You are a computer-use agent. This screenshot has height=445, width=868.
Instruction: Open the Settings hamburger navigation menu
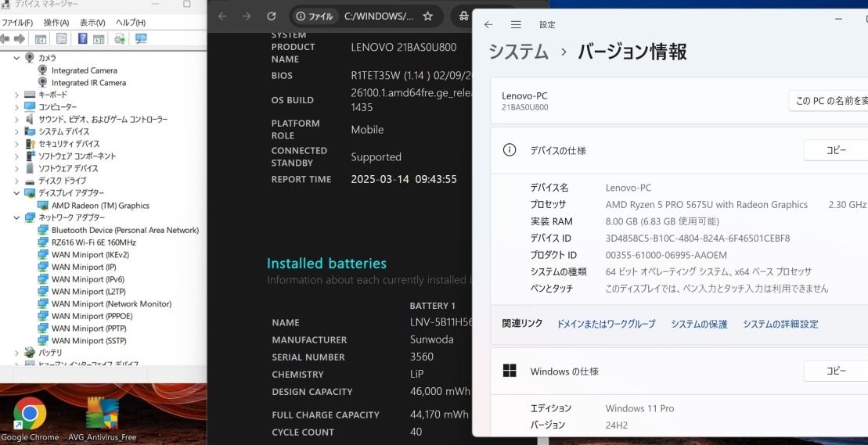(516, 24)
